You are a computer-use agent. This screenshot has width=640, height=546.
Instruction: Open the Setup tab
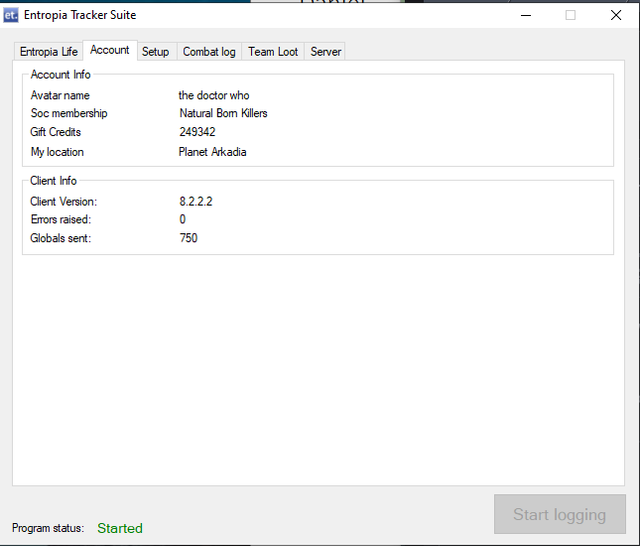point(156,52)
